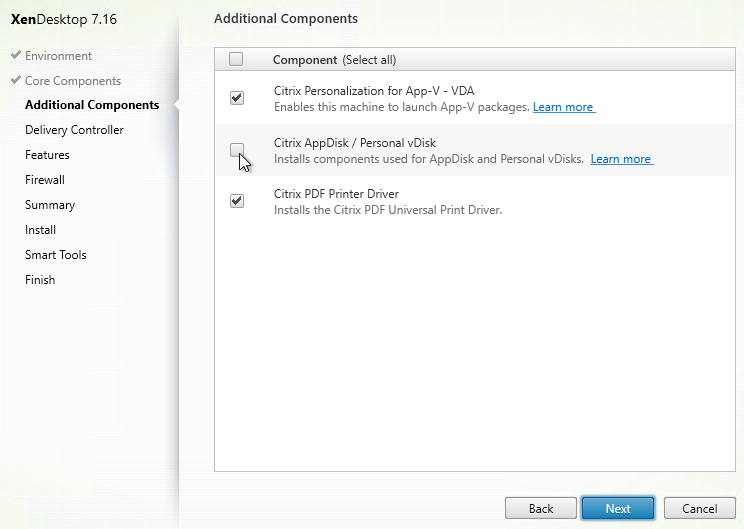Click the Citrix Personalization for App-V - VDA title
Image resolution: width=744 pixels, height=529 pixels.
pyautogui.click(x=374, y=91)
